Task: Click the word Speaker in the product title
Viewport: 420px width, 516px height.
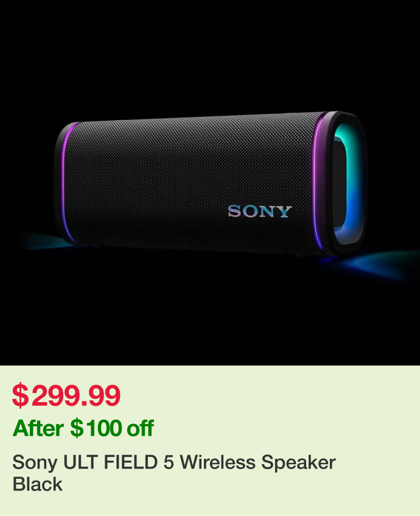Action: (x=298, y=462)
